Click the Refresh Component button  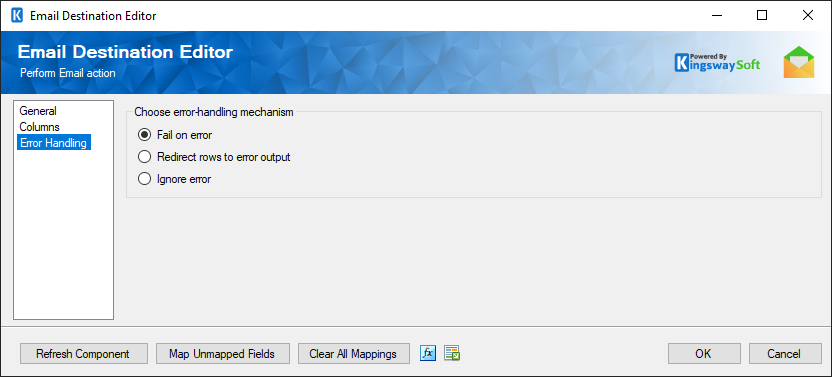(84, 354)
